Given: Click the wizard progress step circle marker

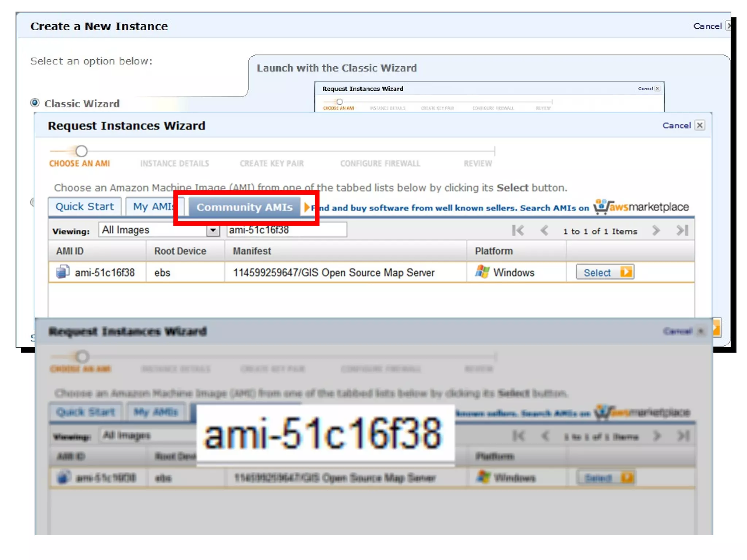Looking at the screenshot, I should (81, 151).
